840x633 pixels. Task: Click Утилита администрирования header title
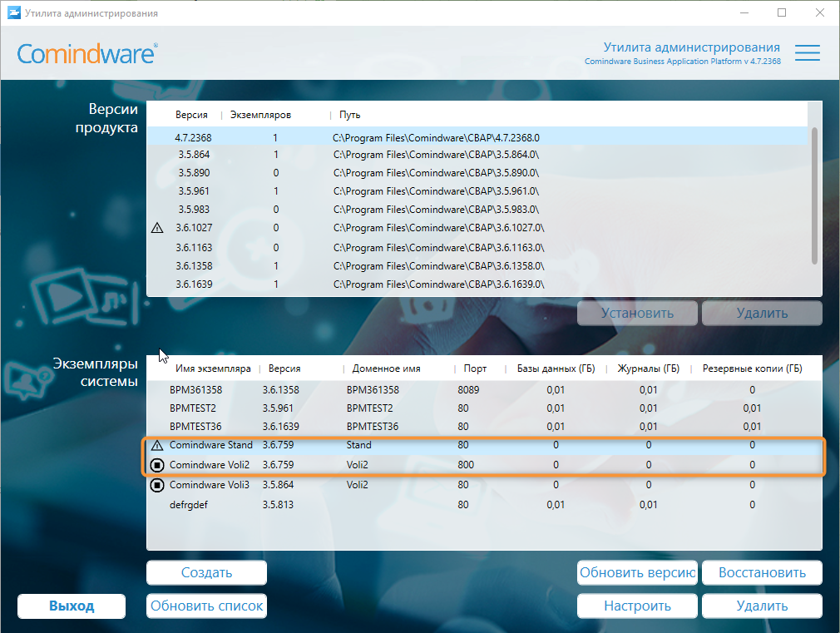tap(692, 47)
